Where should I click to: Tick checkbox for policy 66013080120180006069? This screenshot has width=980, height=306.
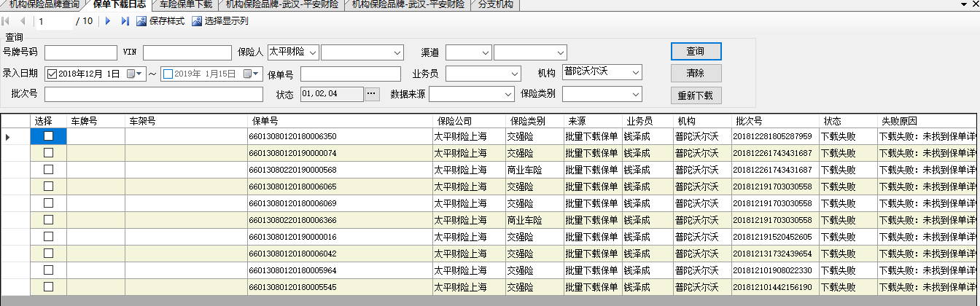tap(49, 203)
